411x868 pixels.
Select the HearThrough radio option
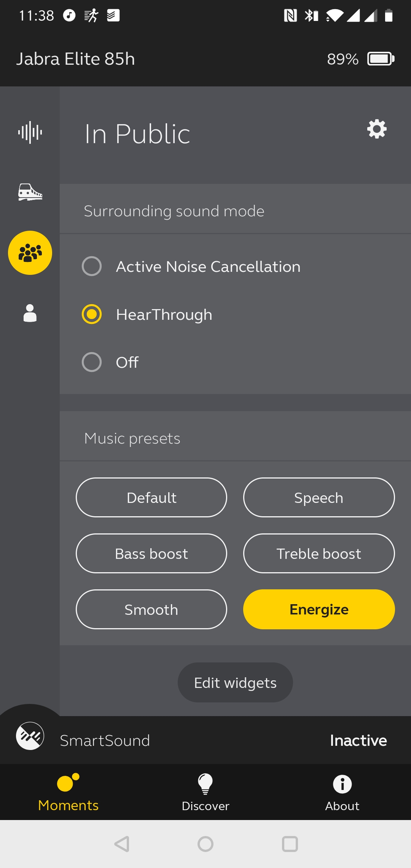point(92,314)
